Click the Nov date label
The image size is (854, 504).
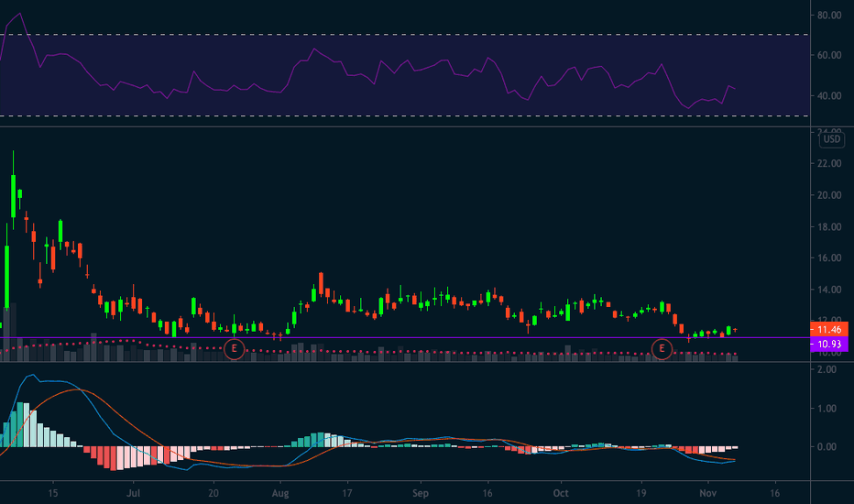click(x=707, y=493)
